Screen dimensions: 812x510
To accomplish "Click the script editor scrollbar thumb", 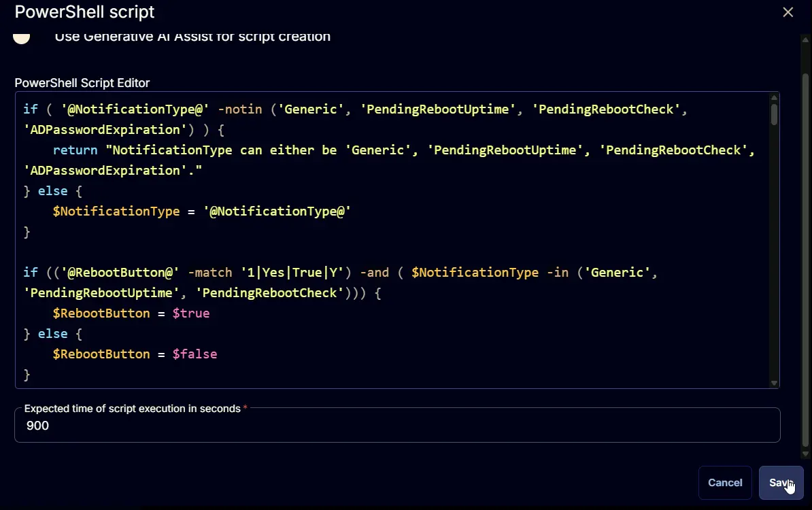I will (x=774, y=114).
